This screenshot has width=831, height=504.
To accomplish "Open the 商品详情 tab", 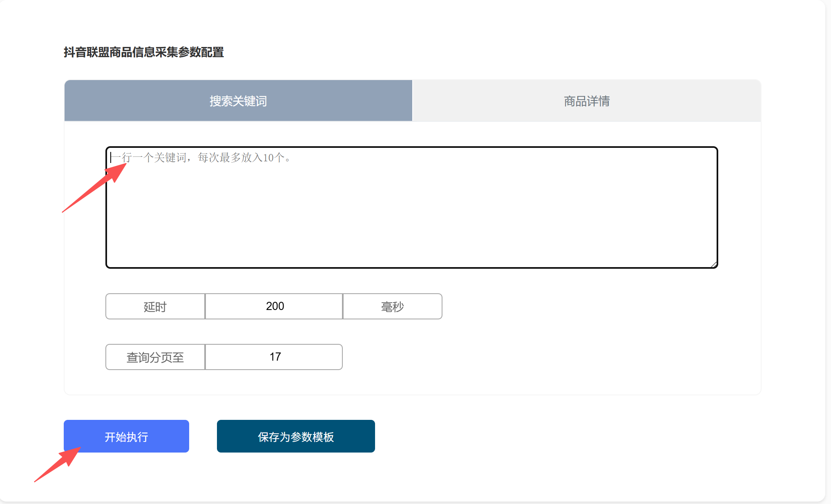I will pos(587,100).
